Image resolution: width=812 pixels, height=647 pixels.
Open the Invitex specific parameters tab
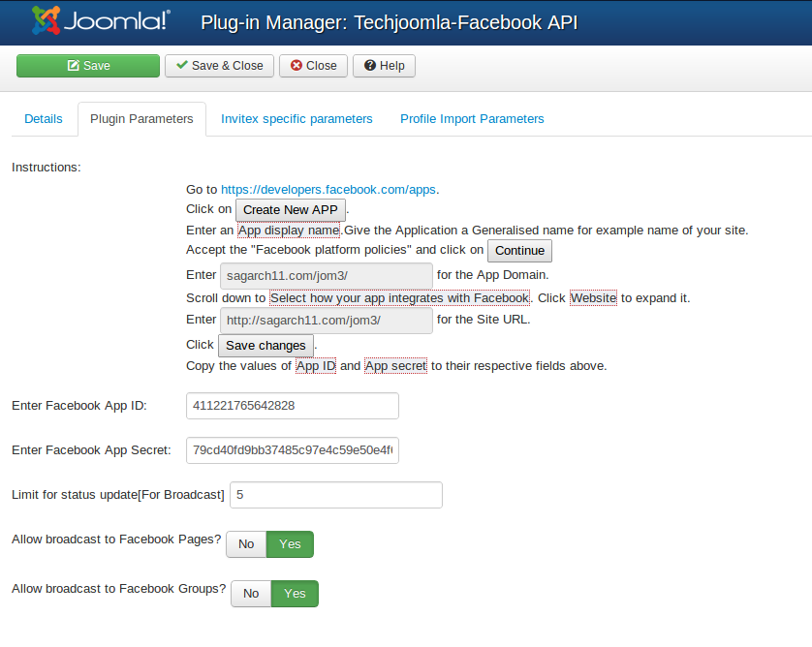(x=297, y=118)
